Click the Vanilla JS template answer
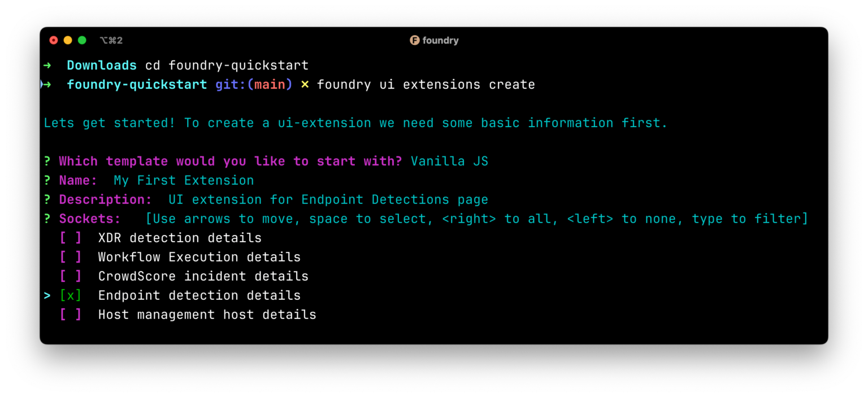Image resolution: width=868 pixels, height=397 pixels. click(x=449, y=162)
